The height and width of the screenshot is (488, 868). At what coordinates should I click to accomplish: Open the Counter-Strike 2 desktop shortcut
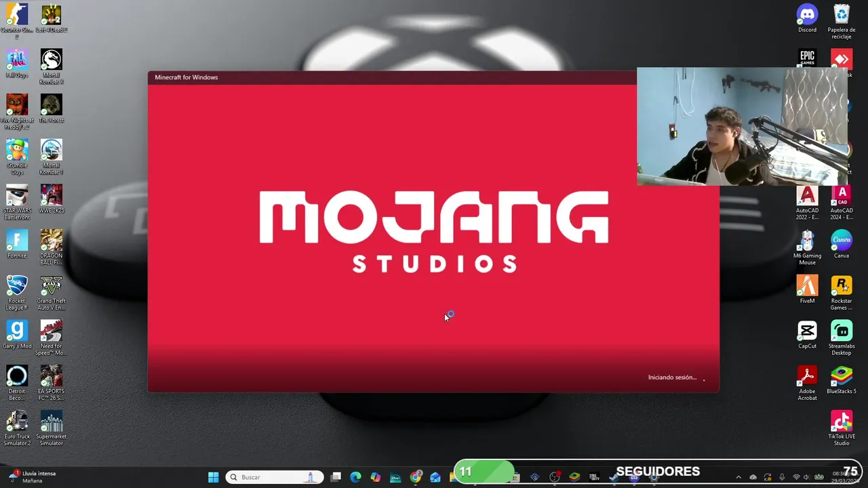coord(17,19)
